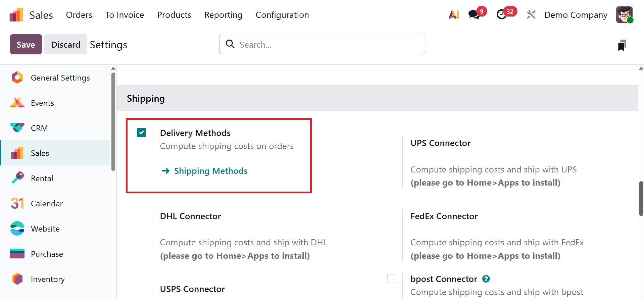This screenshot has width=644, height=299.
Task: Click the AI assistant icon
Action: coord(454,14)
